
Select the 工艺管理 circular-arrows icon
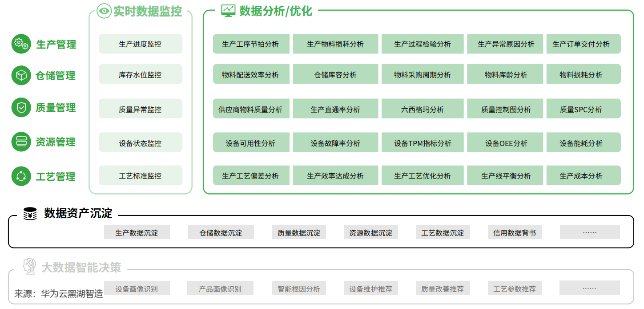click(x=21, y=176)
